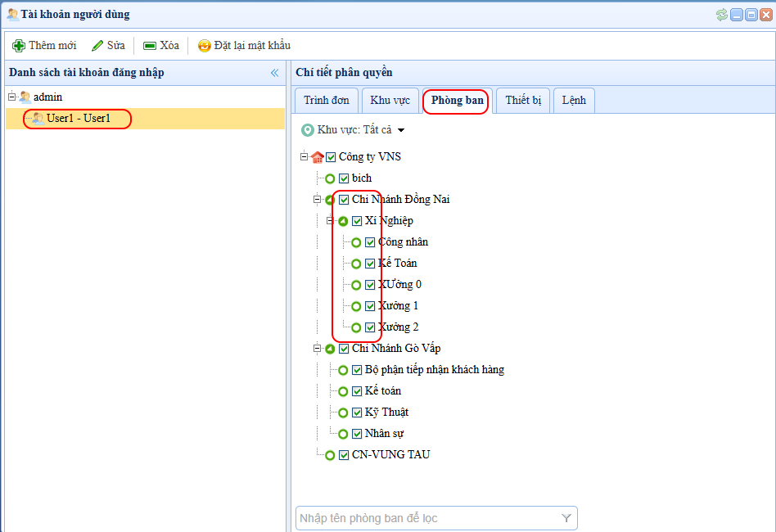Uncheck the CN-VUNG TAU checkbox
Image resolution: width=776 pixels, height=532 pixels.
click(x=344, y=455)
